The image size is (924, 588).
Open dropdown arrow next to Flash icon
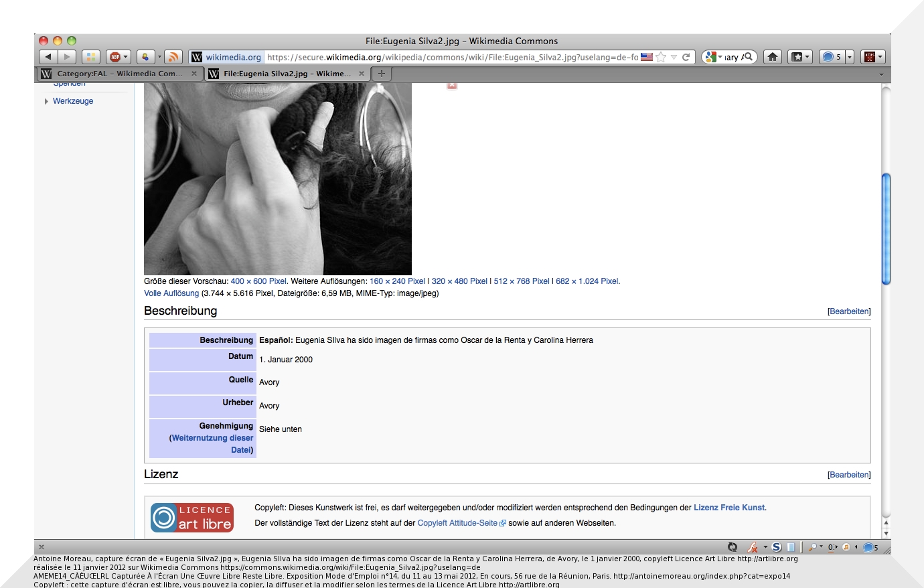765,547
